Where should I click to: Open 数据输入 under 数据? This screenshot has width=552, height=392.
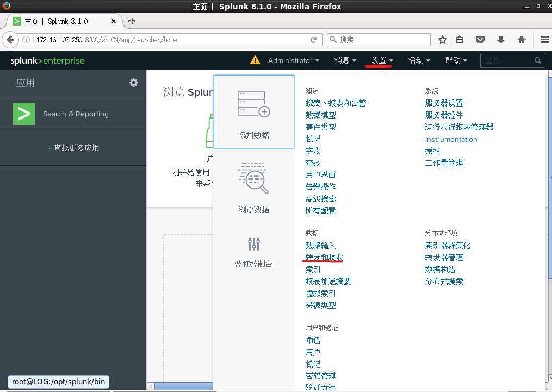320,246
